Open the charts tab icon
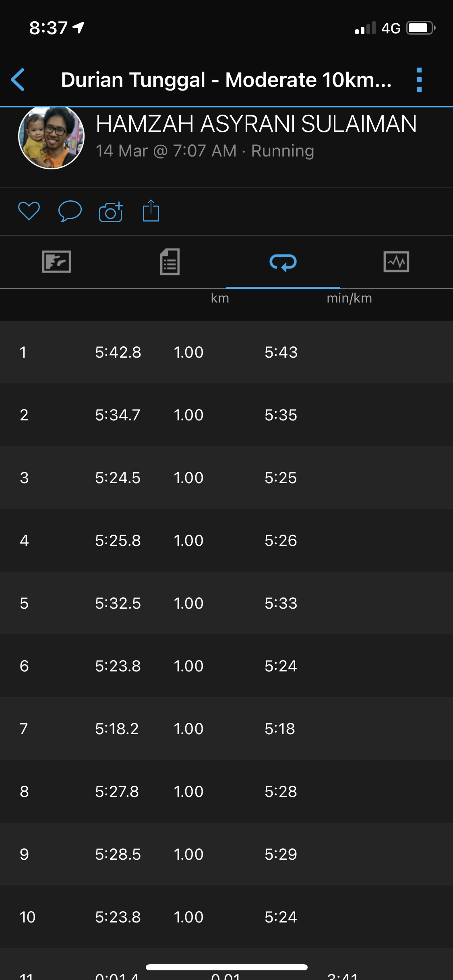 396,262
